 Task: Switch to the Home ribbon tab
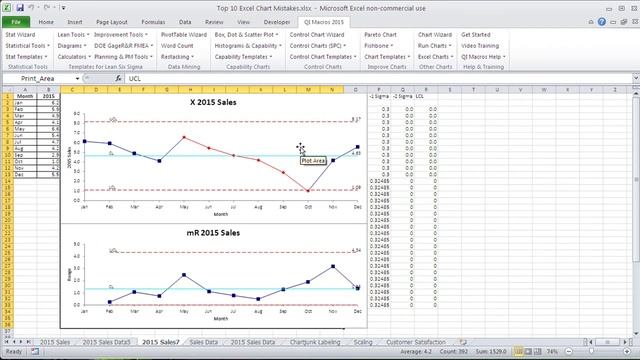pos(46,22)
